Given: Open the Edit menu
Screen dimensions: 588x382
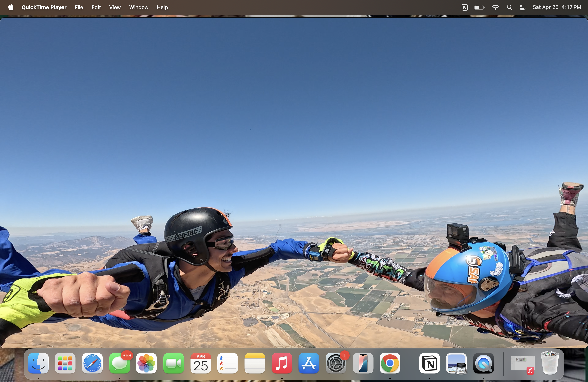Looking at the screenshot, I should point(96,7).
